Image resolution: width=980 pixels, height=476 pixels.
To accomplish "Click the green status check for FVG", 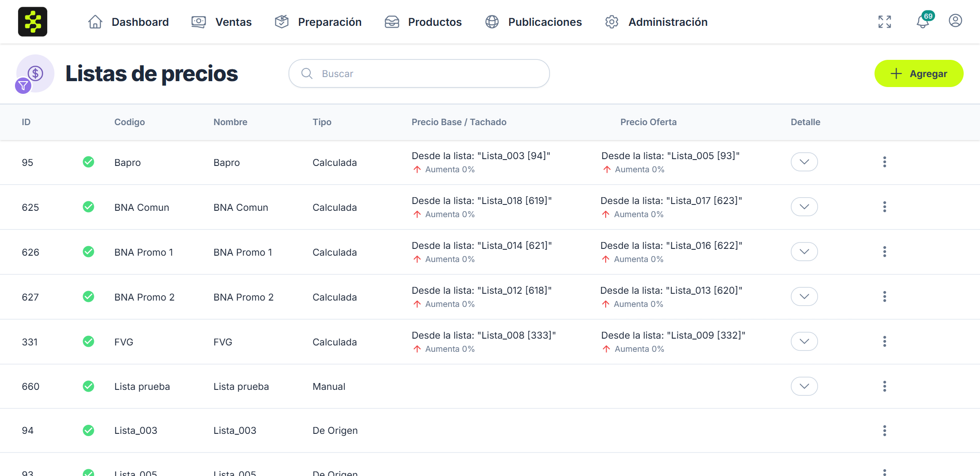I will pyautogui.click(x=88, y=341).
